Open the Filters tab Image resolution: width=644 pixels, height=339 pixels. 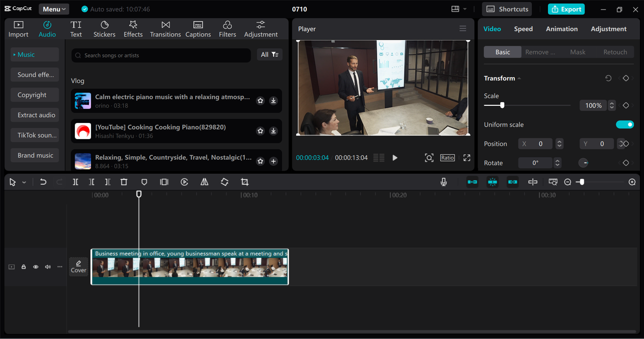click(x=227, y=29)
